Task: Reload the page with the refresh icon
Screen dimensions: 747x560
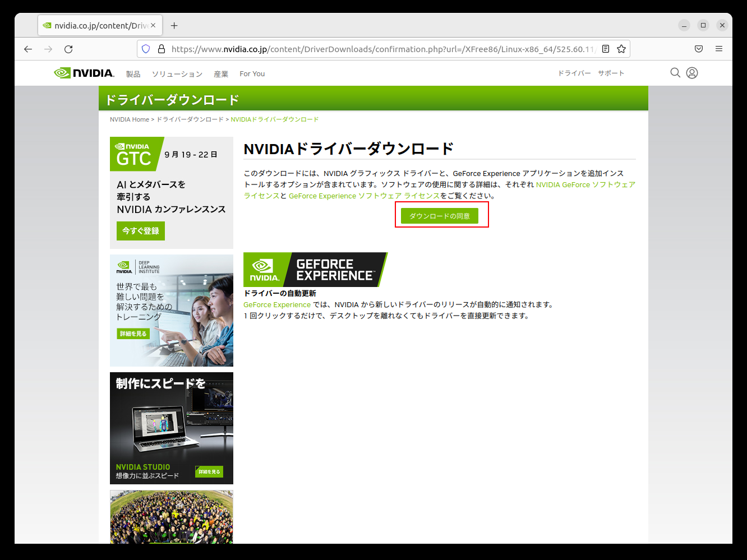Action: click(68, 49)
